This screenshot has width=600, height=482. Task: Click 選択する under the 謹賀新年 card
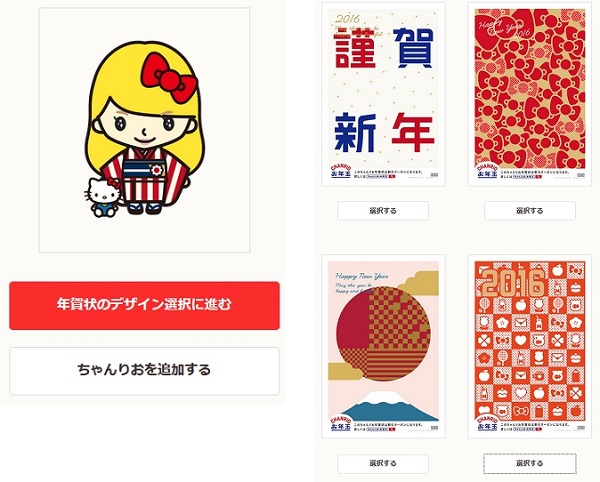tap(383, 211)
